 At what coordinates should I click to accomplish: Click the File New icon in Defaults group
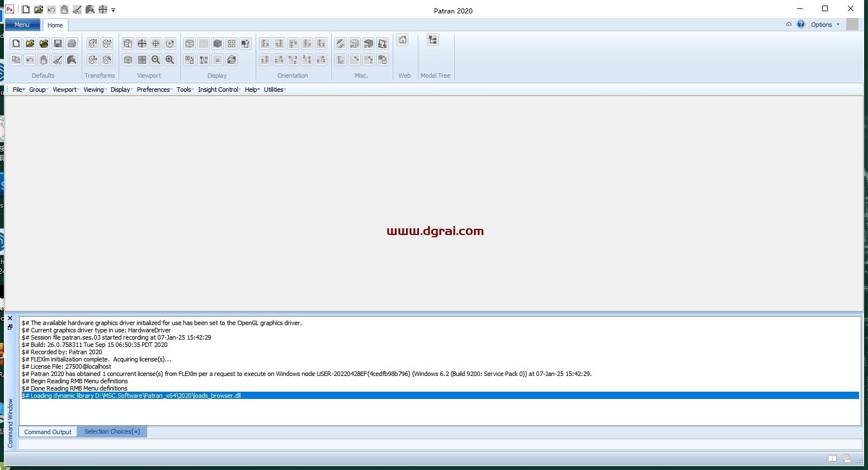click(x=16, y=44)
